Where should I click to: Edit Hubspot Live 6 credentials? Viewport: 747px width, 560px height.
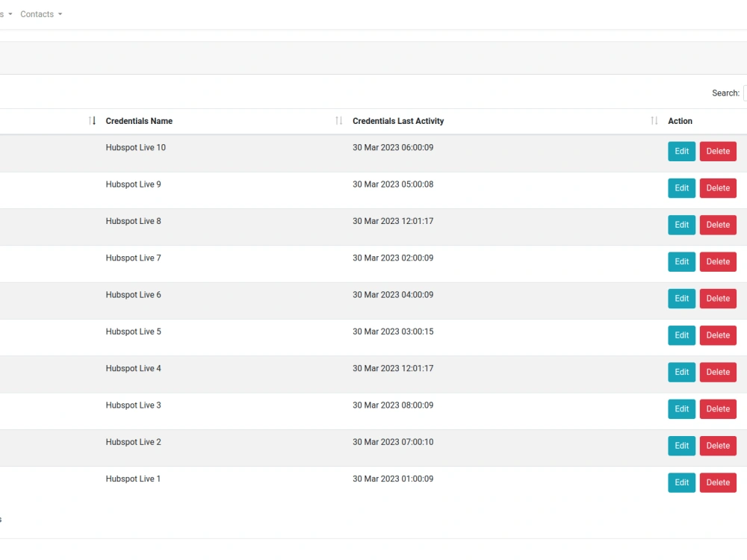click(x=682, y=299)
